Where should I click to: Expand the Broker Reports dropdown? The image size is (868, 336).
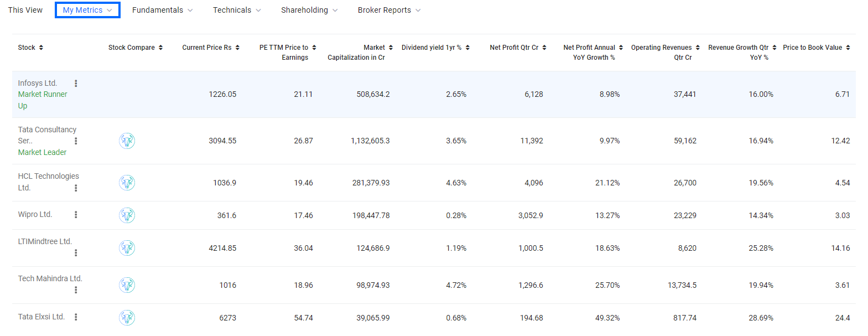click(389, 10)
